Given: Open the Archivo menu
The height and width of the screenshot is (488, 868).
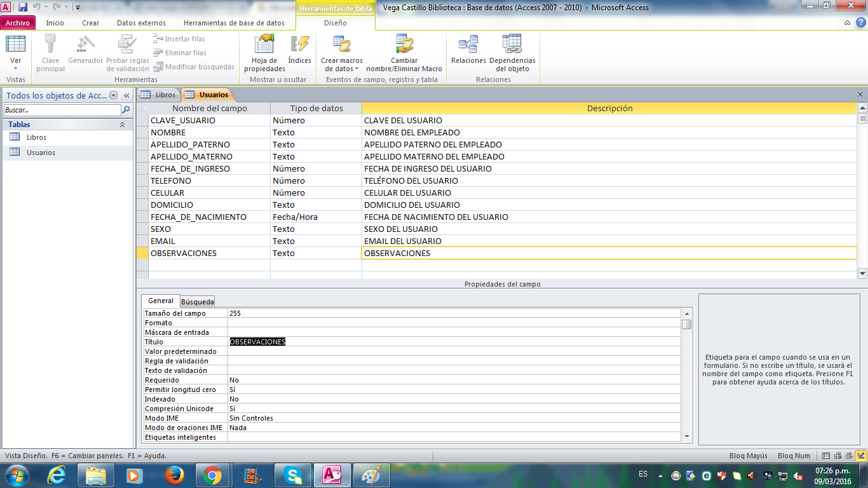Looking at the screenshot, I should click(18, 23).
